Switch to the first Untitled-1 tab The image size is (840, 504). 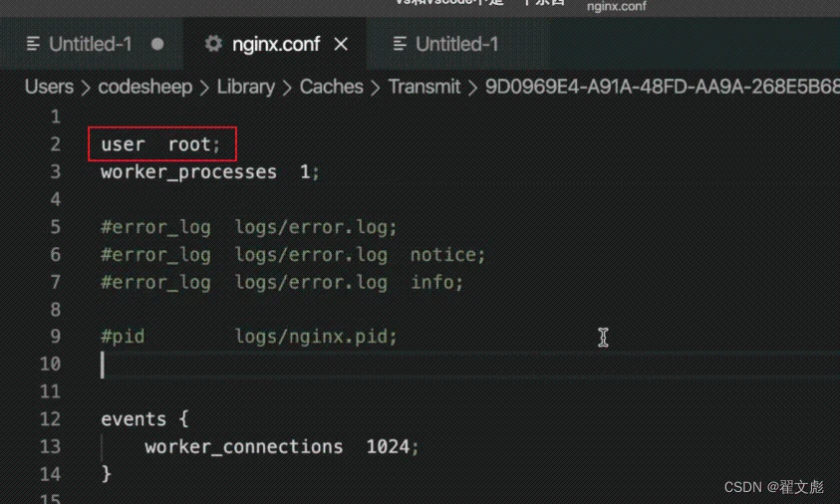(x=90, y=44)
